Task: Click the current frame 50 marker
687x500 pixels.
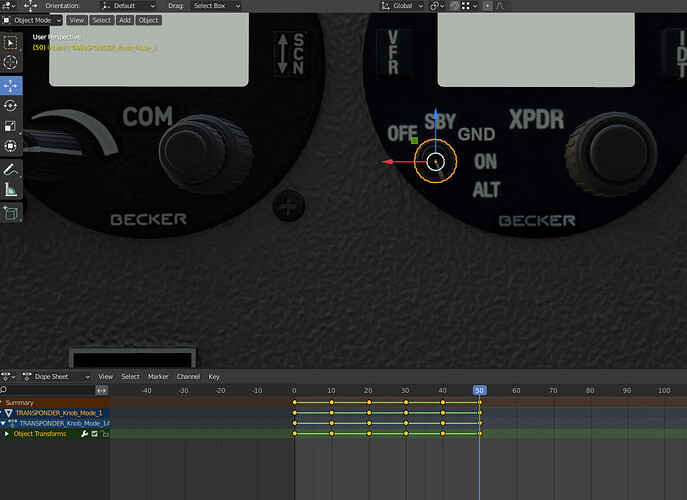Action: click(479, 390)
